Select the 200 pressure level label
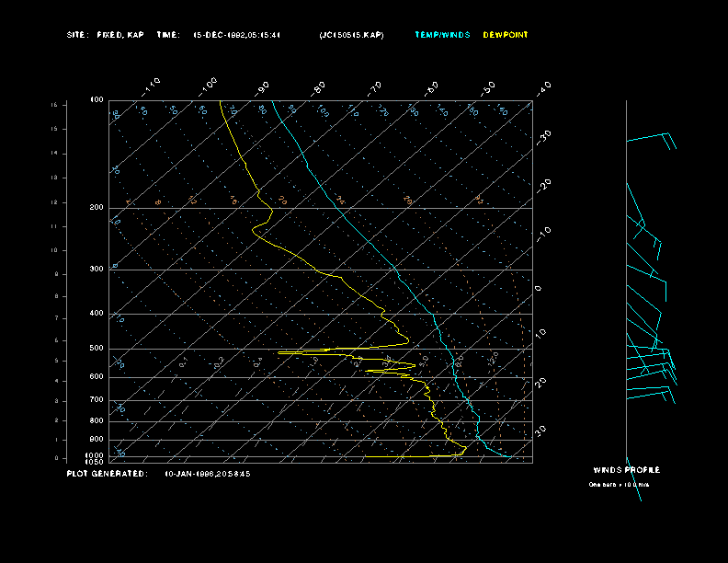This screenshot has width=728, height=563. coord(96,208)
